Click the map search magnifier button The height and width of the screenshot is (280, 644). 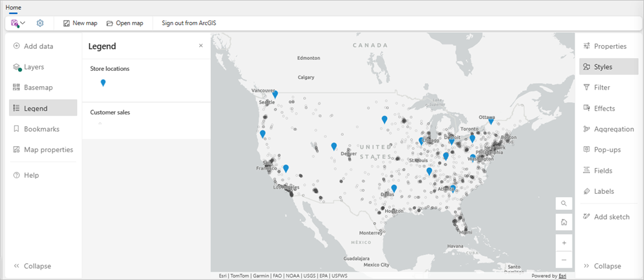[564, 203]
